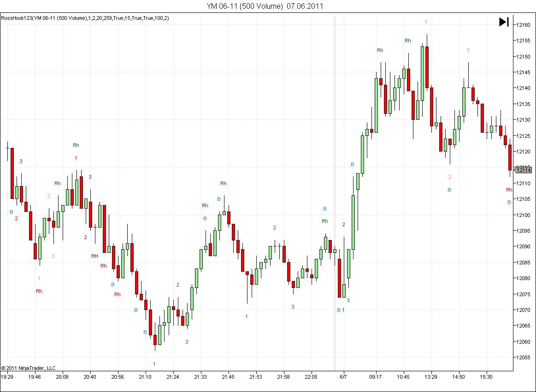Screen dimensions: 536x392
Task: Click time axis label 21:45
Action: (x=228, y=377)
